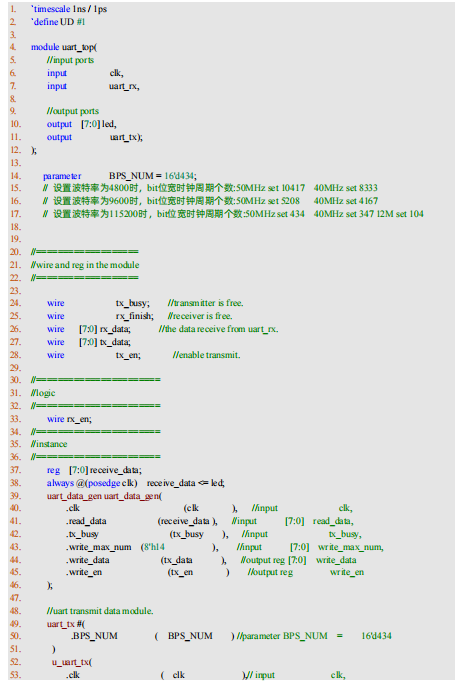Click line number 47.
466x691 pixels.
(15, 598)
